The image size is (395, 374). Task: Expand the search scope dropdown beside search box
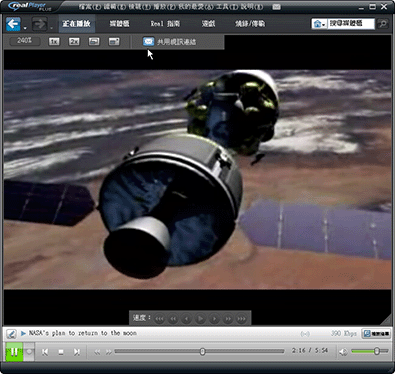319,24
